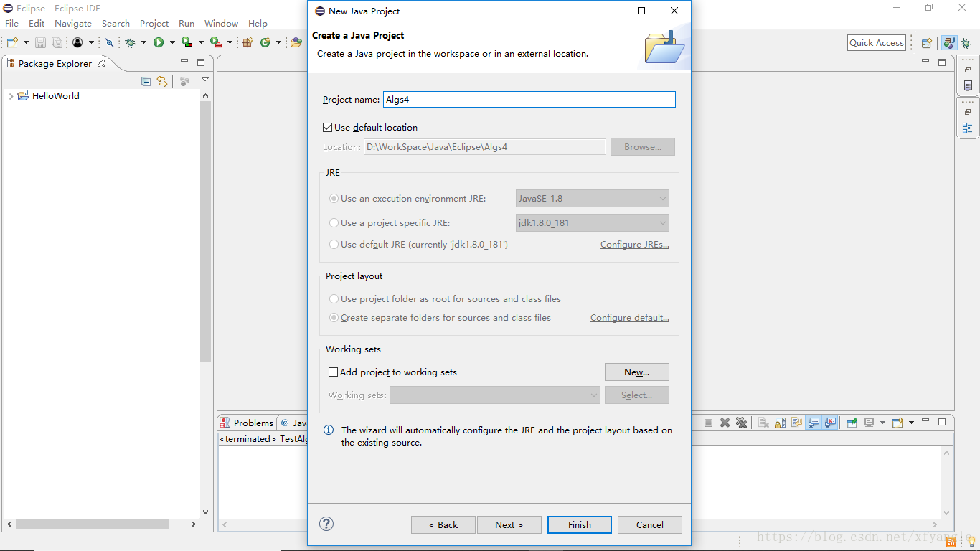Toggle Scroll Lock icon in Console
Viewport: 980px width, 551px height.
point(780,423)
